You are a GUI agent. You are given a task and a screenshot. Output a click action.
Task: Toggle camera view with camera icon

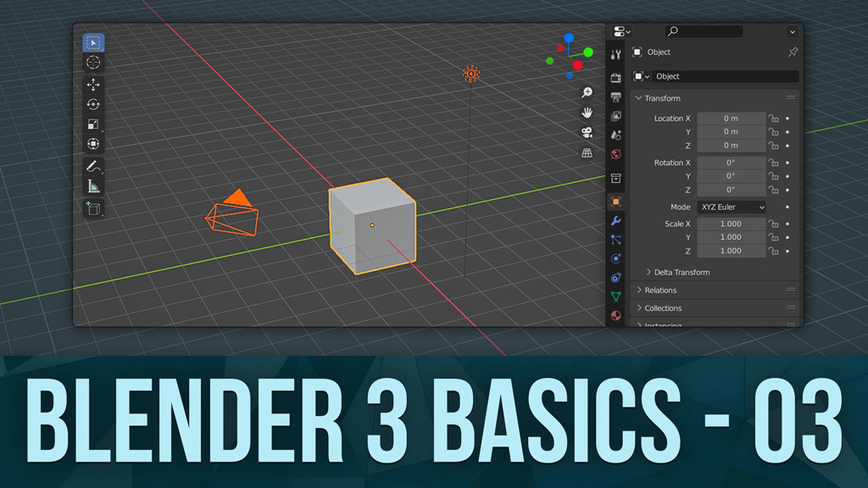point(587,133)
